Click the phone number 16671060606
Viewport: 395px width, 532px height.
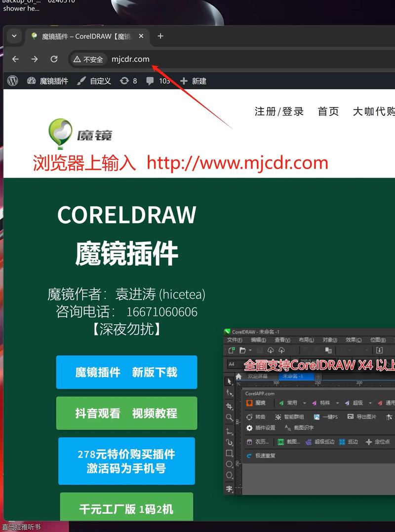pyautogui.click(x=162, y=312)
